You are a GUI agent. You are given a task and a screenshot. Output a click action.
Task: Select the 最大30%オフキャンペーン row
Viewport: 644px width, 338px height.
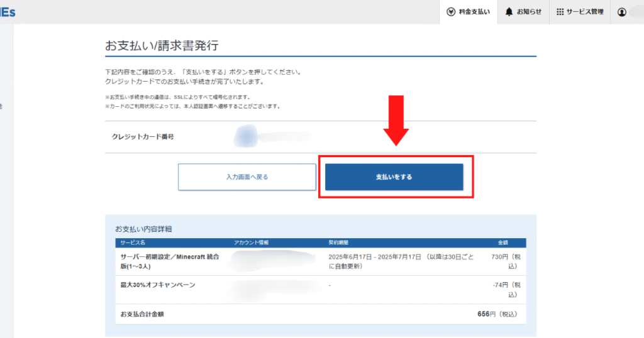tap(158, 285)
